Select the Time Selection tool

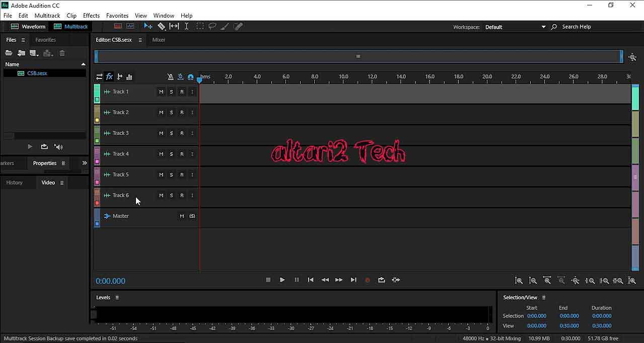[x=186, y=26]
